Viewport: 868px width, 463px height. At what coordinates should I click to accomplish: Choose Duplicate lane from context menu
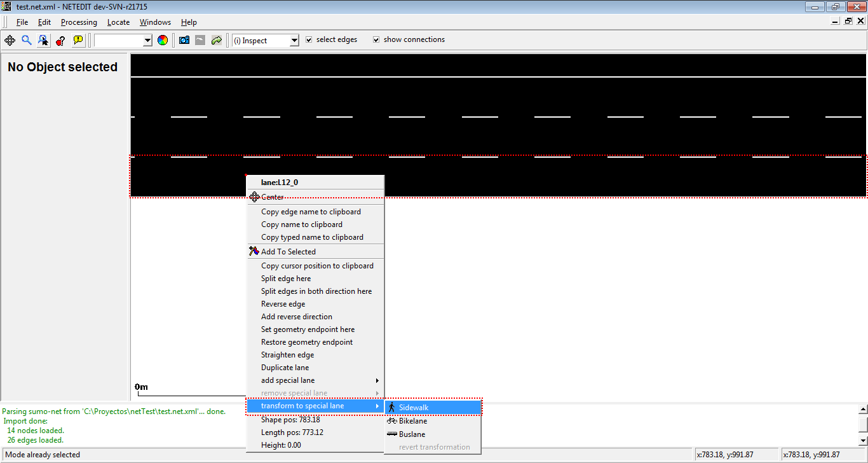[285, 368]
